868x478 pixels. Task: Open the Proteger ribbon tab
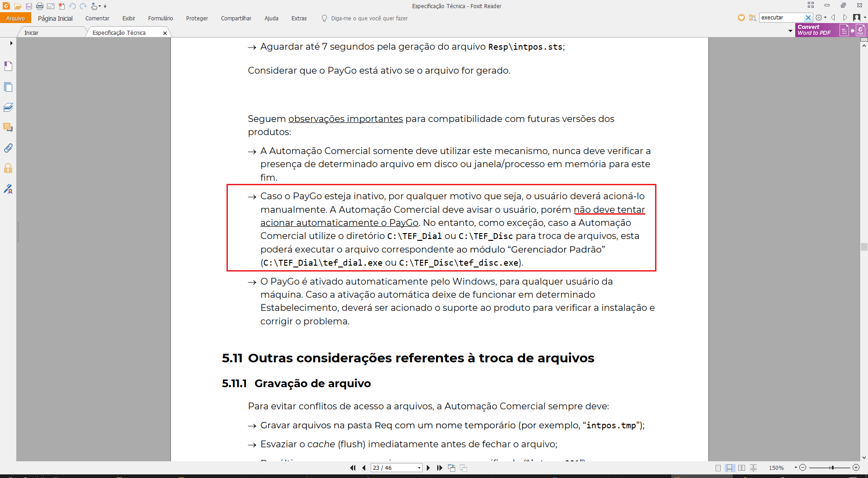coord(197,18)
